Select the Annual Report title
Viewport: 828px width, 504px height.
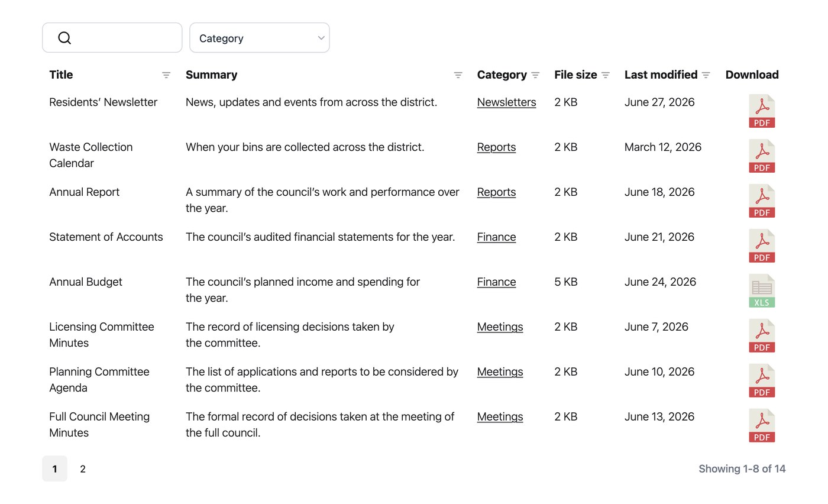click(84, 192)
